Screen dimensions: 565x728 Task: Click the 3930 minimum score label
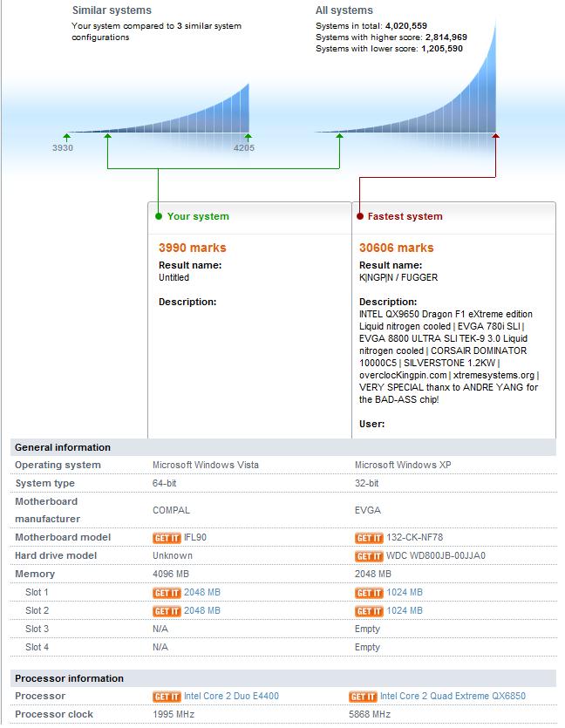63,148
